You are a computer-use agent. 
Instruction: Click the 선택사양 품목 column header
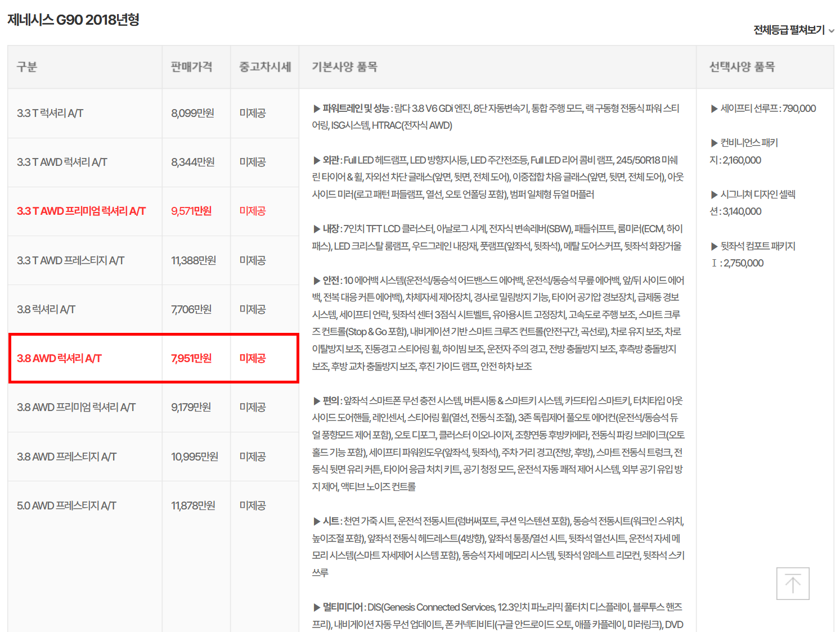[x=742, y=67]
